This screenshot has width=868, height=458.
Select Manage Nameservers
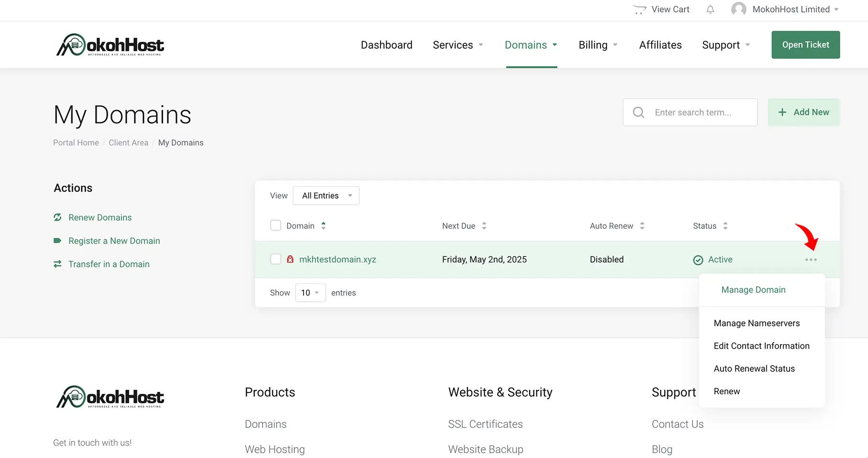tap(757, 324)
